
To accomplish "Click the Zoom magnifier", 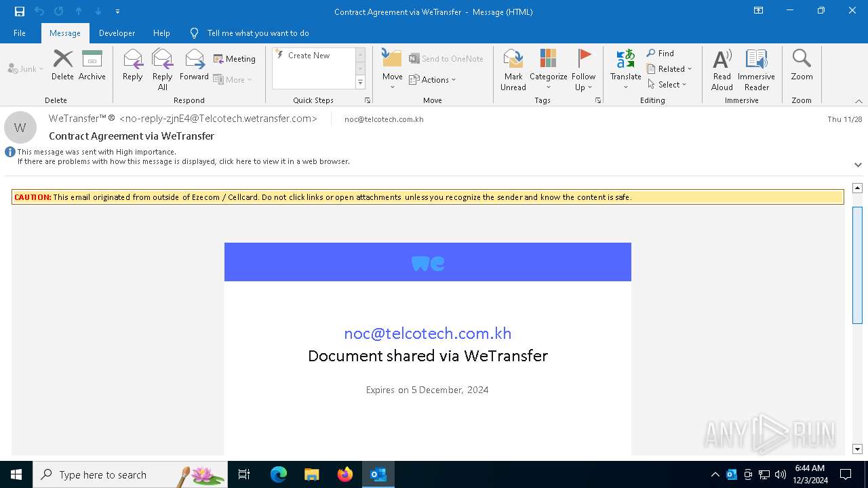I will pos(802,65).
